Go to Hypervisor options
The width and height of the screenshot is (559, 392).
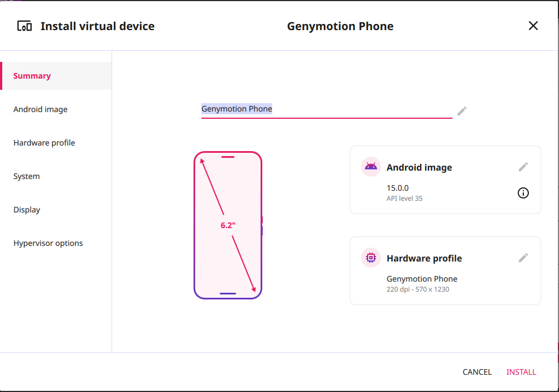coord(48,243)
